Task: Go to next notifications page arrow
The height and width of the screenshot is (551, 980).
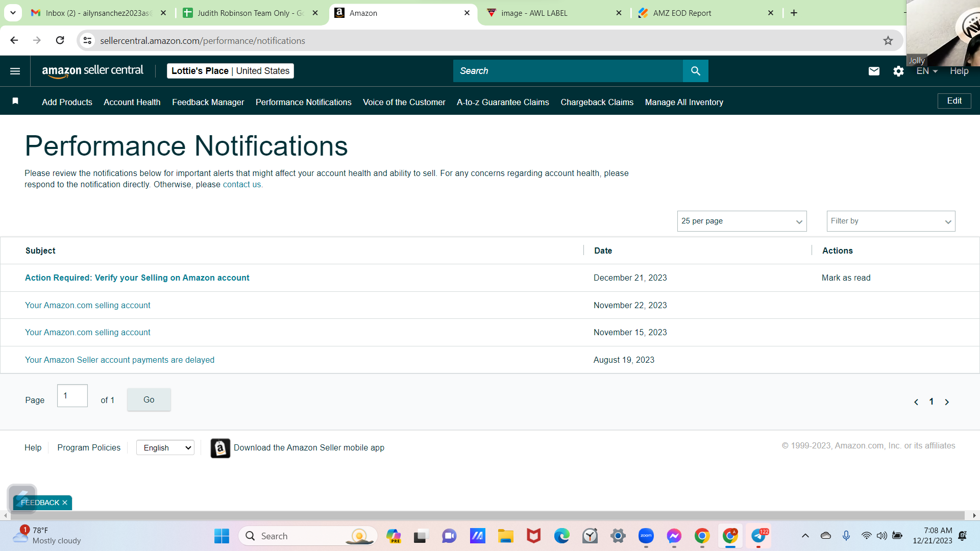Action: [947, 402]
